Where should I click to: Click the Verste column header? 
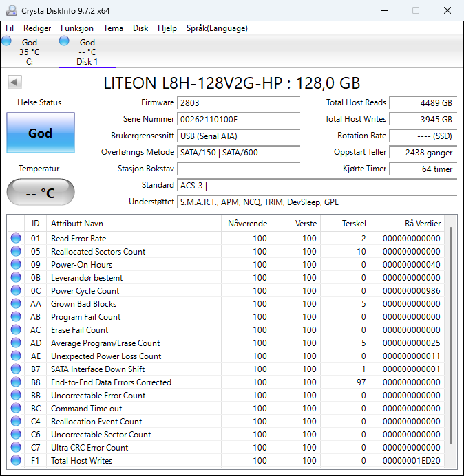click(295, 224)
